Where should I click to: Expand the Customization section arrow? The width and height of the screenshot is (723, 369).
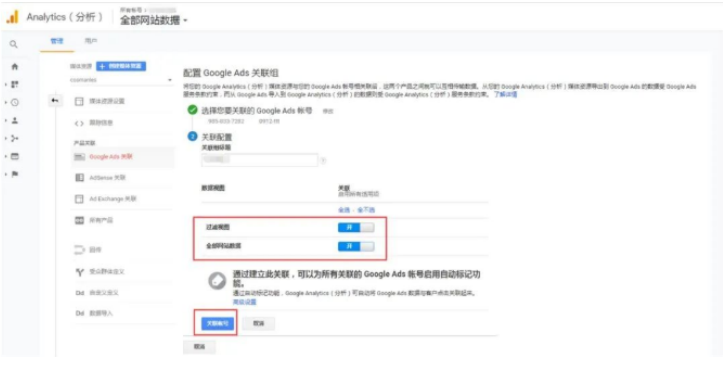(x=6, y=85)
